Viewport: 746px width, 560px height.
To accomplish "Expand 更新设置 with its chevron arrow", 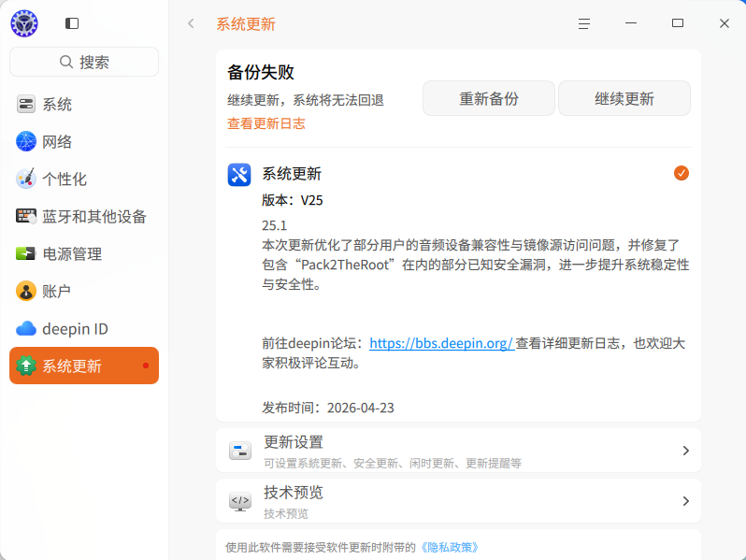I will pos(685,451).
